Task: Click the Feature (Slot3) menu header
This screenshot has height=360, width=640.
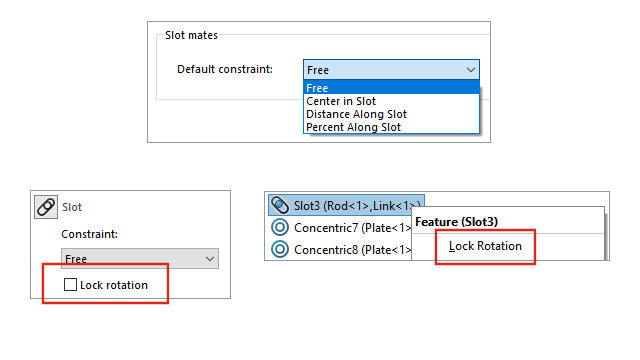Action: click(x=456, y=222)
